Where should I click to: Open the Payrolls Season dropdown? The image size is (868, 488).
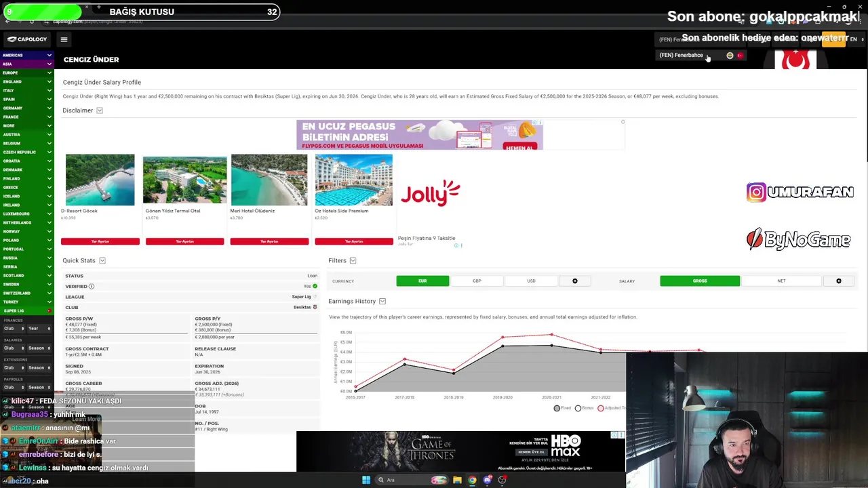pyautogui.click(x=39, y=387)
